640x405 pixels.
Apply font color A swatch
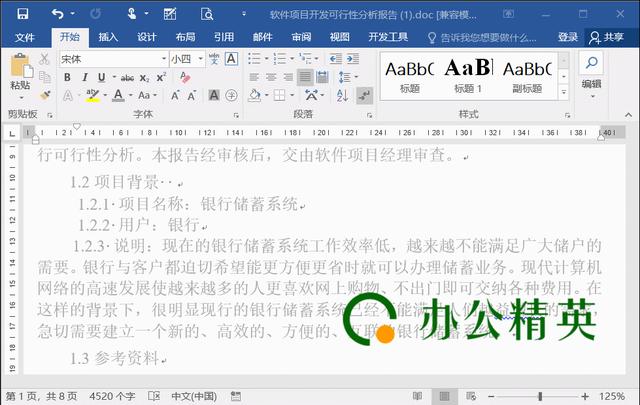pyautogui.click(x=118, y=96)
